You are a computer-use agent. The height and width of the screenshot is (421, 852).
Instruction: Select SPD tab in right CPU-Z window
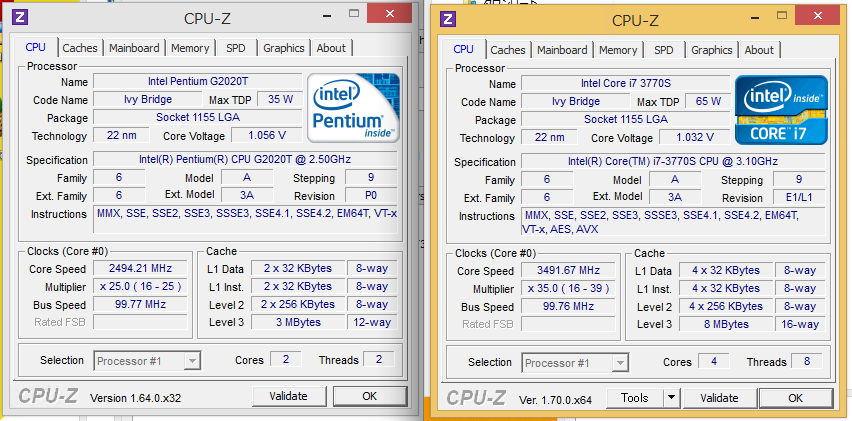click(663, 50)
